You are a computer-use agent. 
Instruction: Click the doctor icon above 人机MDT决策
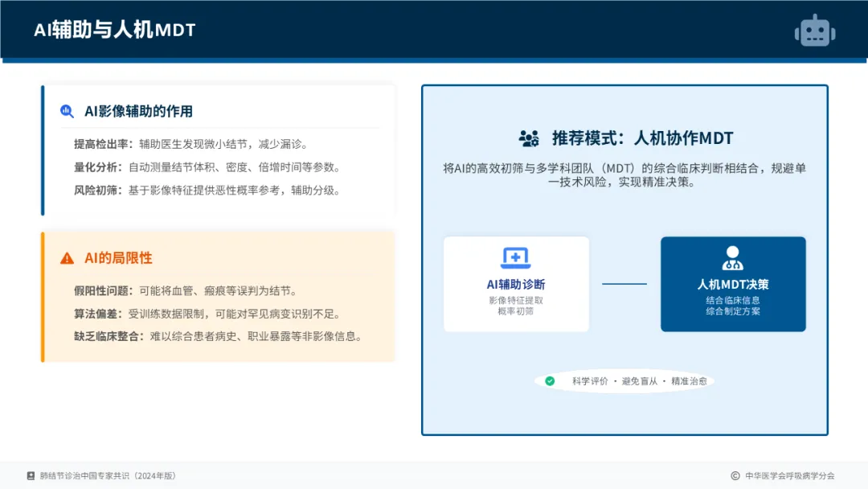point(732,257)
